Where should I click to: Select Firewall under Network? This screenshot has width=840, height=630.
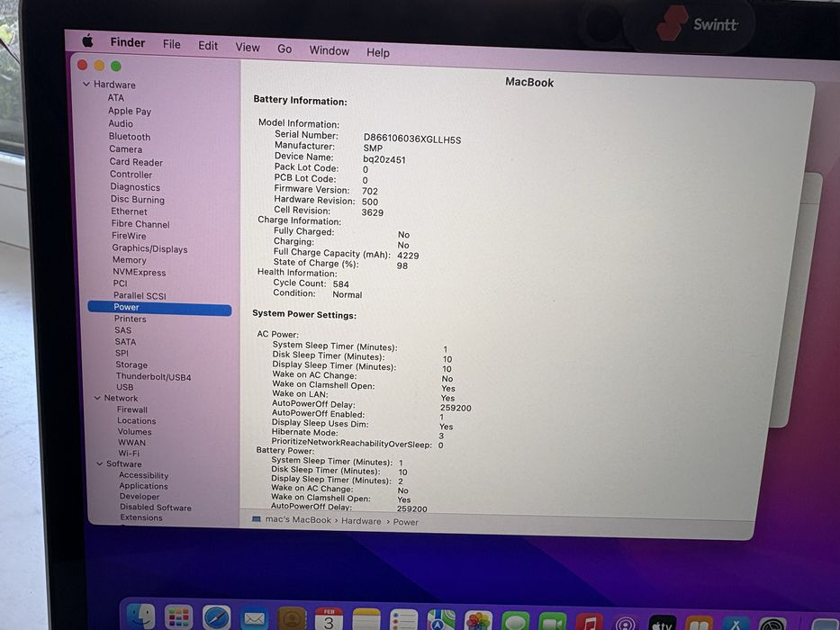pos(131,409)
